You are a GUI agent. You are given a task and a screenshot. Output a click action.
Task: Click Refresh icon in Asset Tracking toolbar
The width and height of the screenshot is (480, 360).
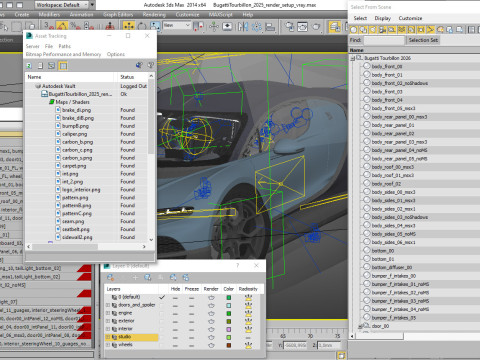[x=29, y=66]
